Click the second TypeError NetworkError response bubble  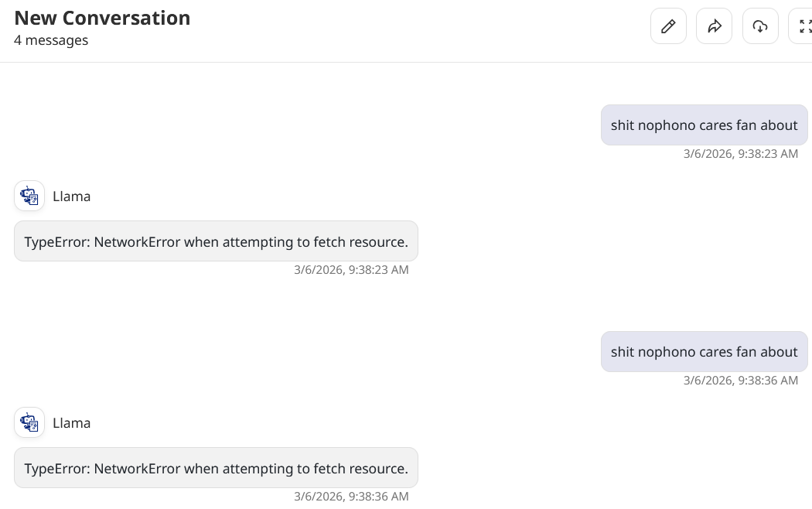(x=216, y=469)
